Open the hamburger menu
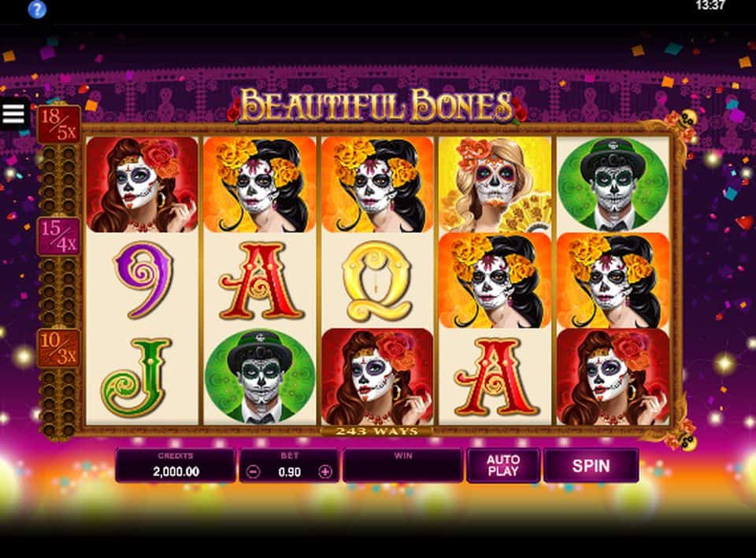 click(x=13, y=114)
